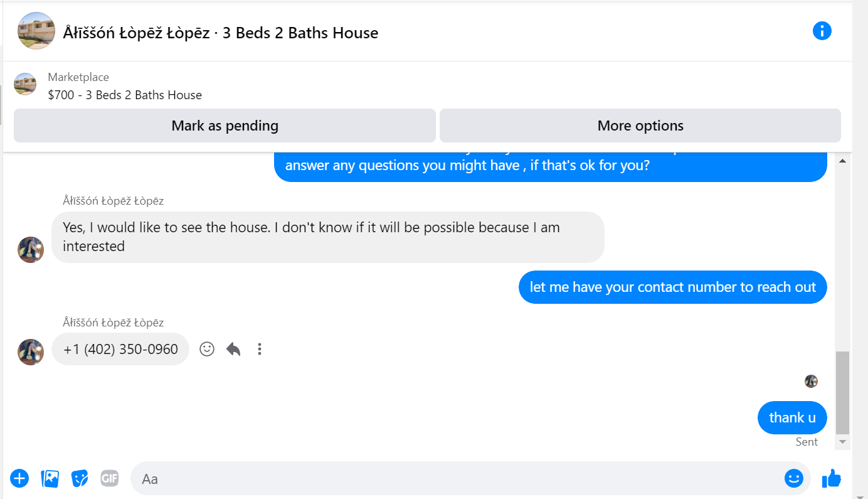Attach a photo using the image icon
This screenshot has width=868, height=499.
[x=50, y=479]
